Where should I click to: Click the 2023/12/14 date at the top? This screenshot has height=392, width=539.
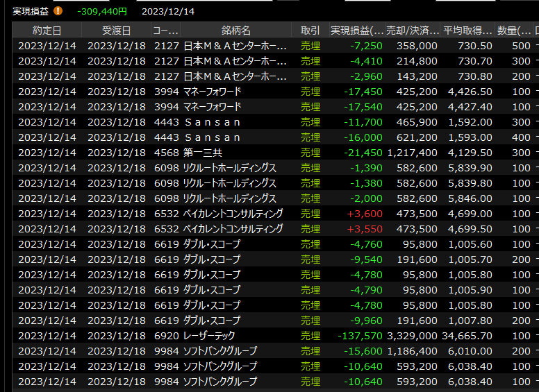coord(168,11)
